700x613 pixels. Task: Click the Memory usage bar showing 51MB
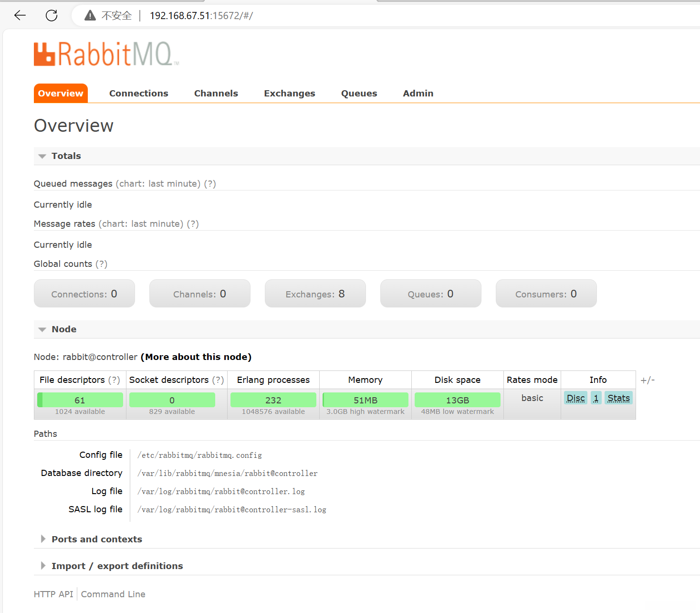366,400
